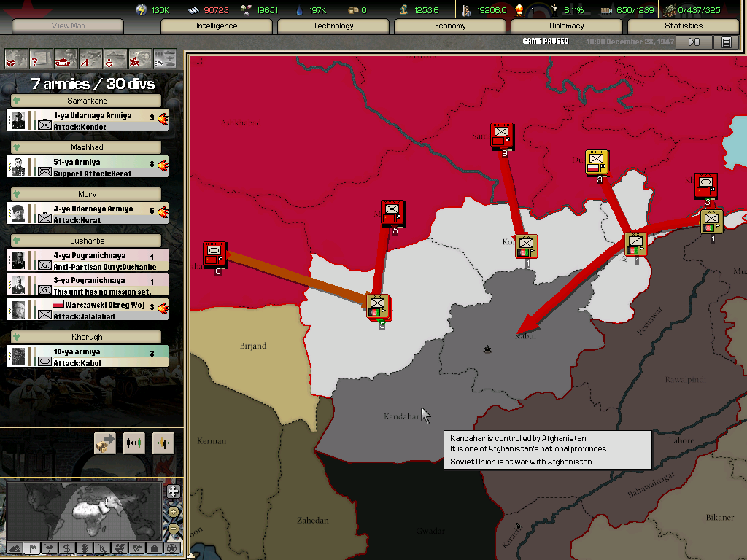Select the 9-division army counter at Samarkand
Viewport: 747px width, 560px height.
tap(501, 135)
